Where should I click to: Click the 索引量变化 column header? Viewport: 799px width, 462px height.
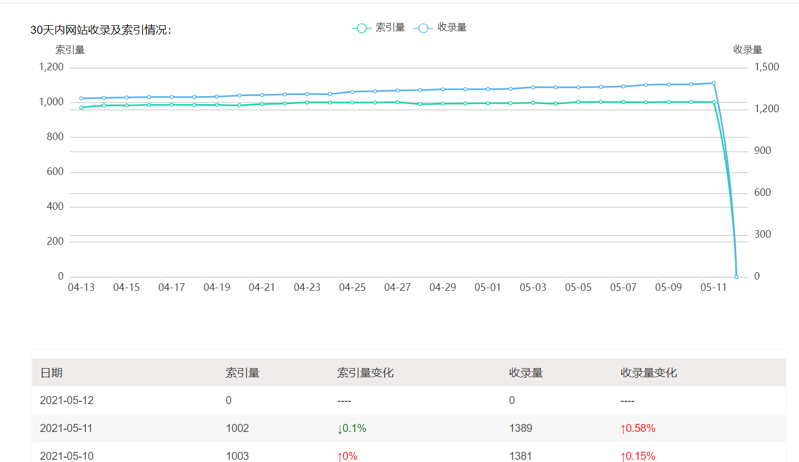365,373
